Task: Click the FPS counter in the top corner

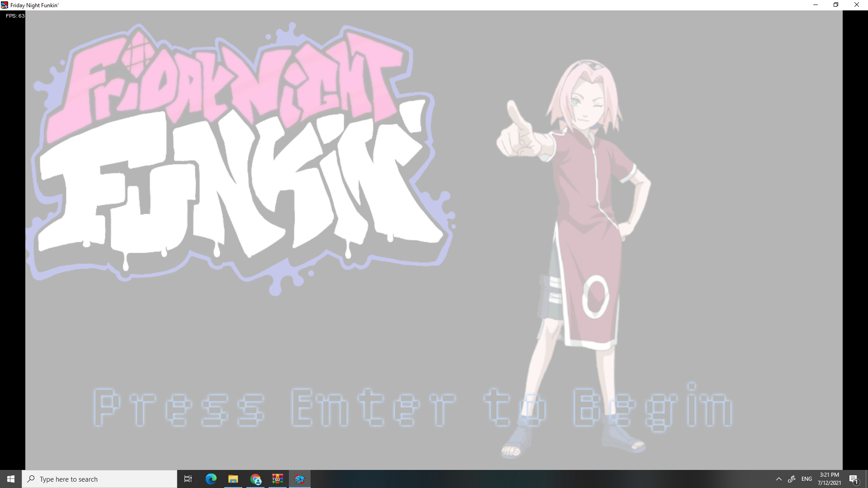Action: (x=15, y=15)
